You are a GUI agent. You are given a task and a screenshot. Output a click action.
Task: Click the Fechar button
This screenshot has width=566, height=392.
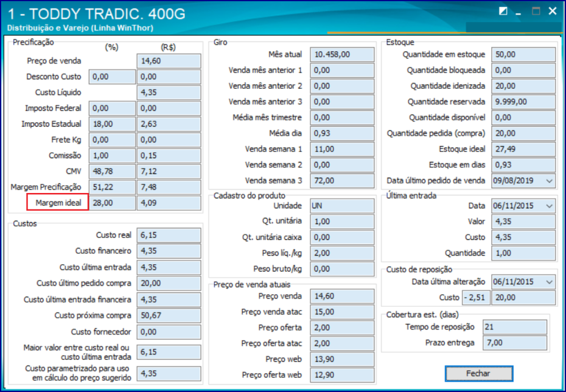(x=478, y=374)
